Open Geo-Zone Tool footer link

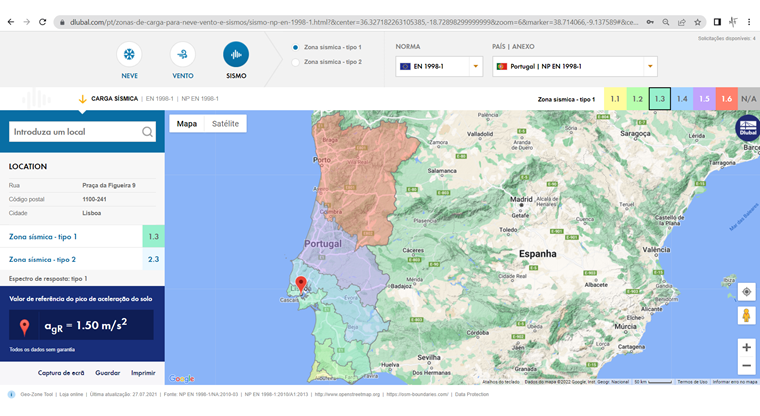[36, 394]
